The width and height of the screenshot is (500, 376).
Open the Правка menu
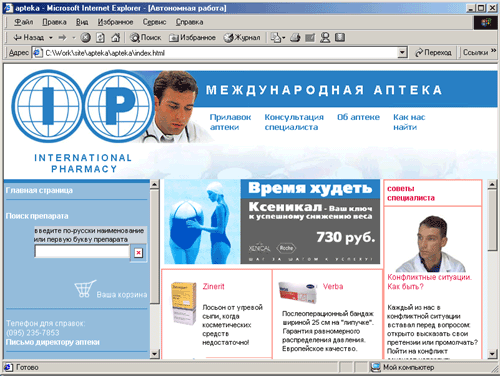point(54,22)
